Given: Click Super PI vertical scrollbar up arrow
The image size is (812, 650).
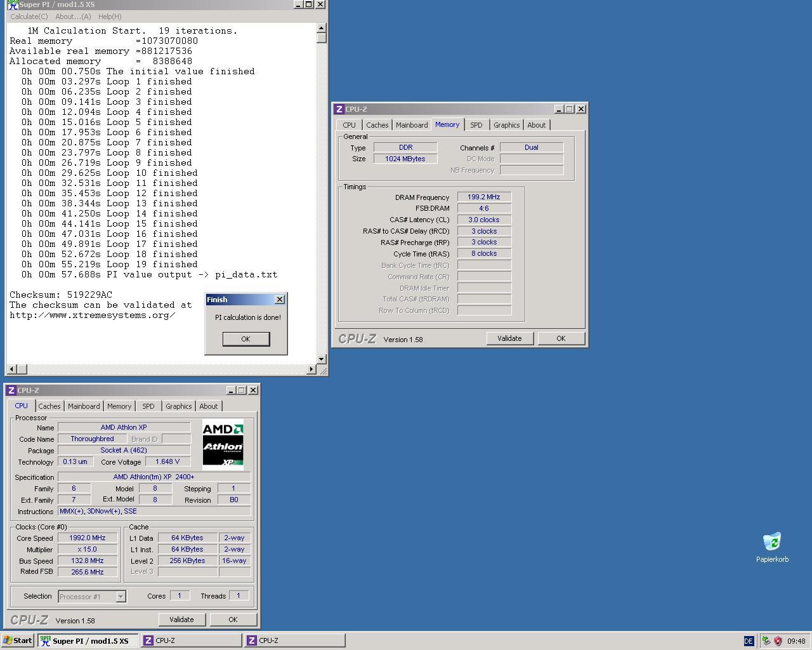Looking at the screenshot, I should pyautogui.click(x=321, y=28).
